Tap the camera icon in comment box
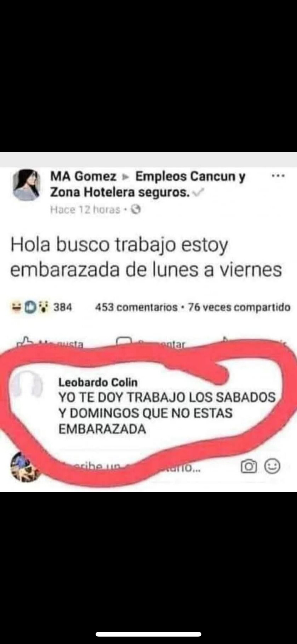The width and height of the screenshot is (297, 644). click(249, 467)
